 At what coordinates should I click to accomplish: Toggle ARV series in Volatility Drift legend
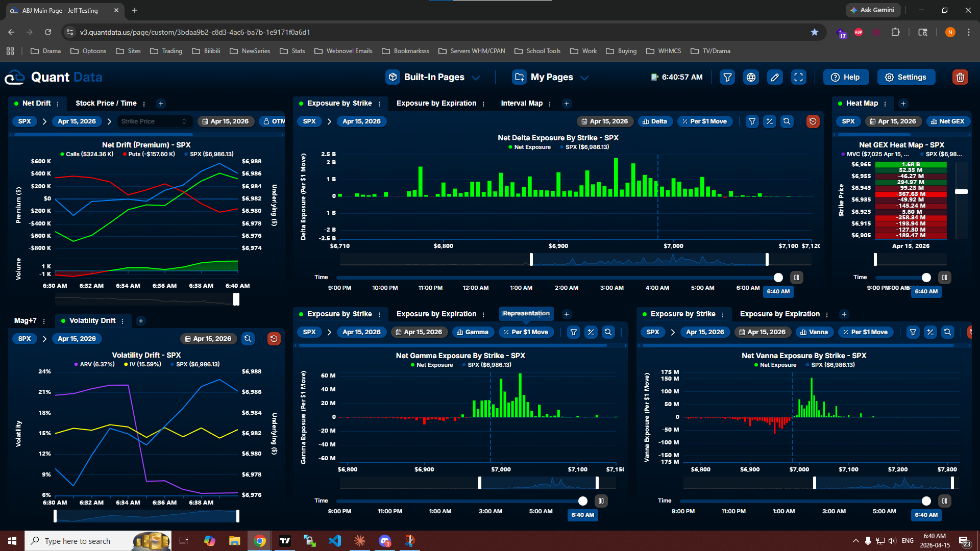94,364
